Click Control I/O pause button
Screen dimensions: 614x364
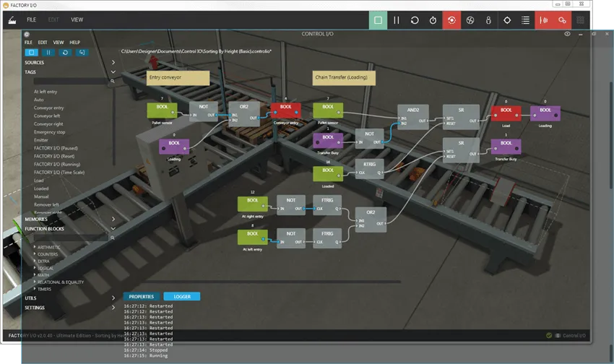pyautogui.click(x=48, y=53)
